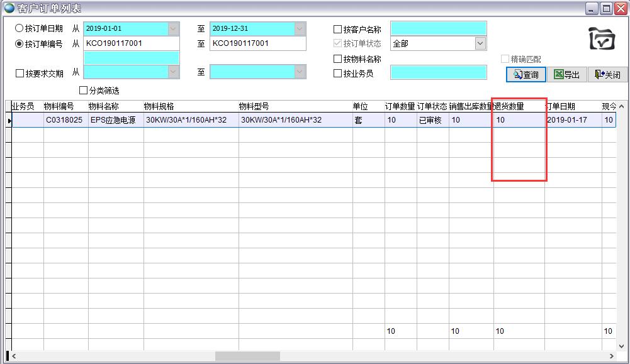630x364 pixels.
Task: Click the 导出 export button
Action: [566, 75]
